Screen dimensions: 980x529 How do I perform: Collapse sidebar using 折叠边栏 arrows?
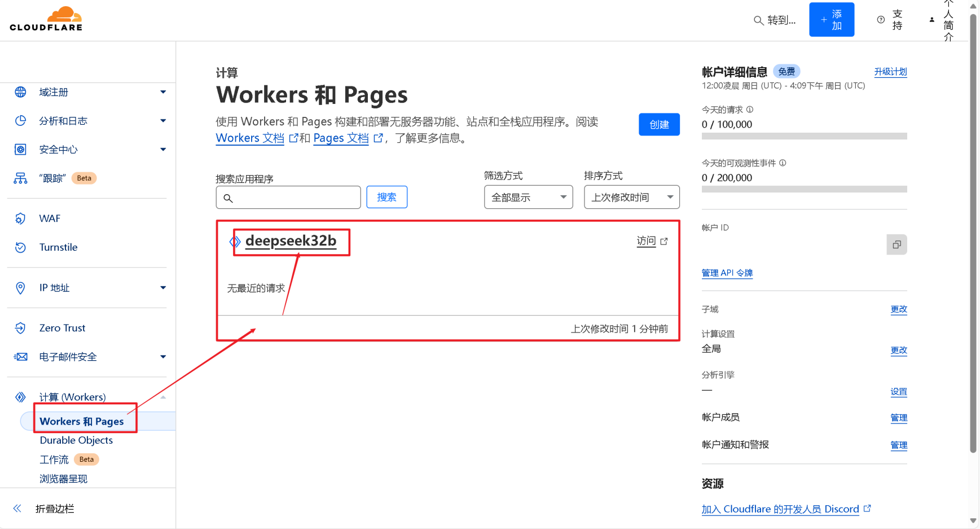17,509
